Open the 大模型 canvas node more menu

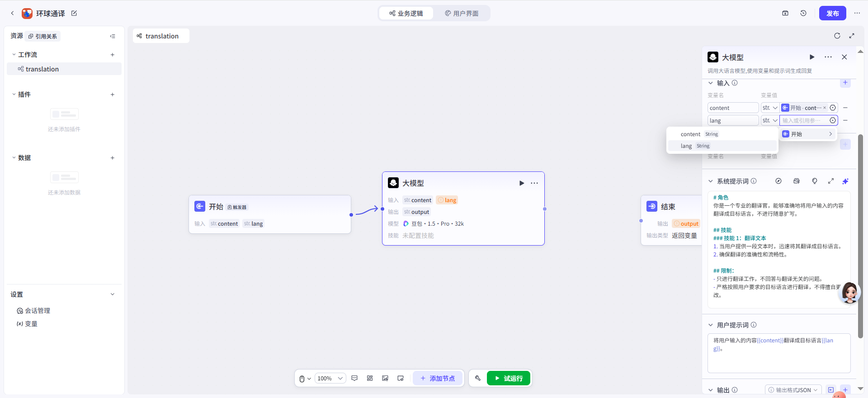pyautogui.click(x=534, y=183)
